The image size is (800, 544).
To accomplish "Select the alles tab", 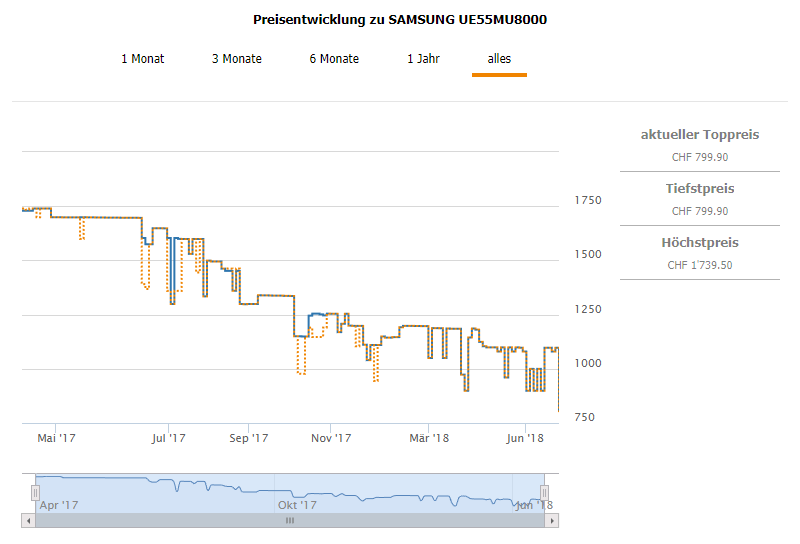I will pyautogui.click(x=499, y=59).
